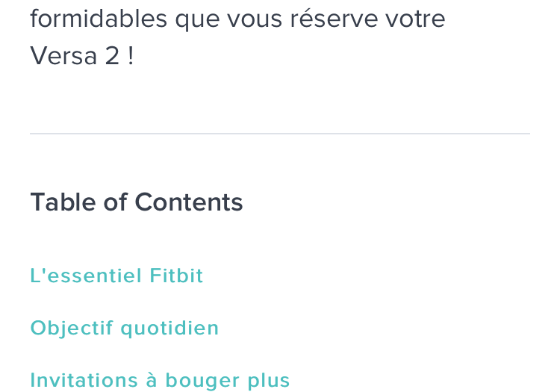Click the Table of Contents heading

click(137, 202)
